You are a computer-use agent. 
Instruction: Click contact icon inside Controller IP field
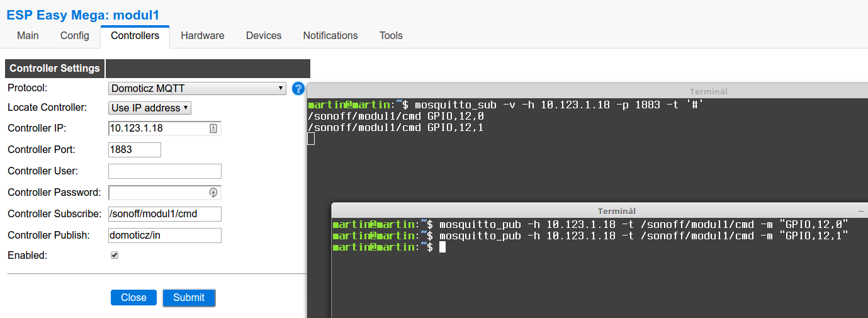[213, 128]
